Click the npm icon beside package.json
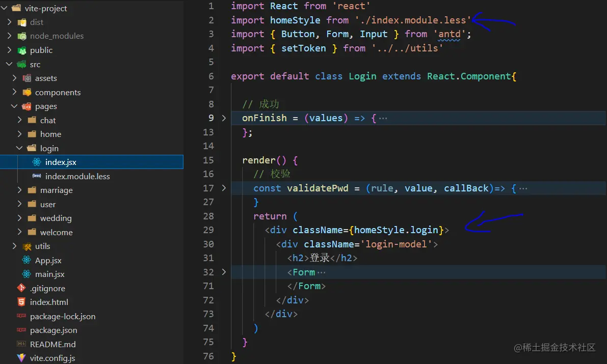607x364 pixels. click(21, 330)
